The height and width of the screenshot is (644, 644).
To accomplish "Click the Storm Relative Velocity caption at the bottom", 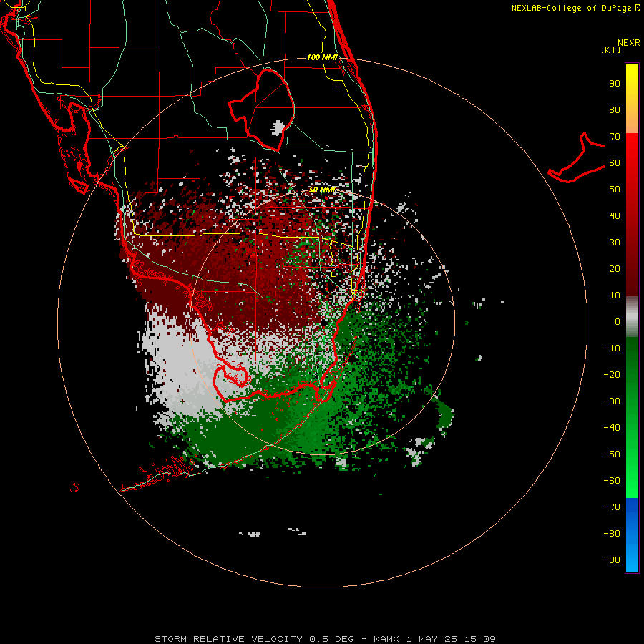I will (x=325, y=639).
